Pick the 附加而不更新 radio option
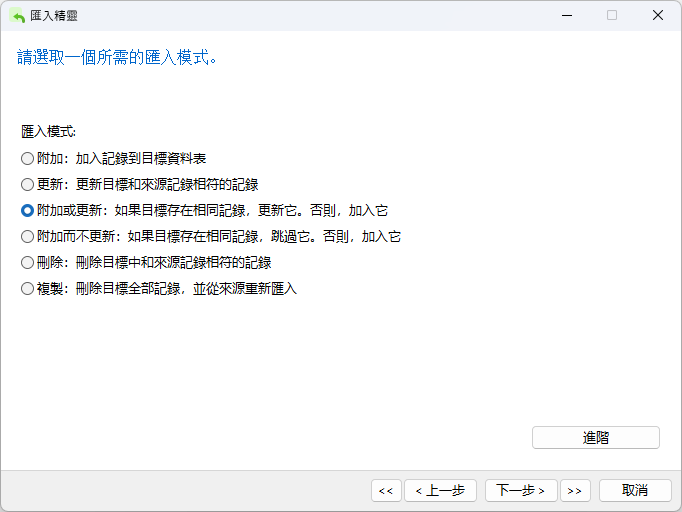The image size is (682, 512). [x=27, y=237]
